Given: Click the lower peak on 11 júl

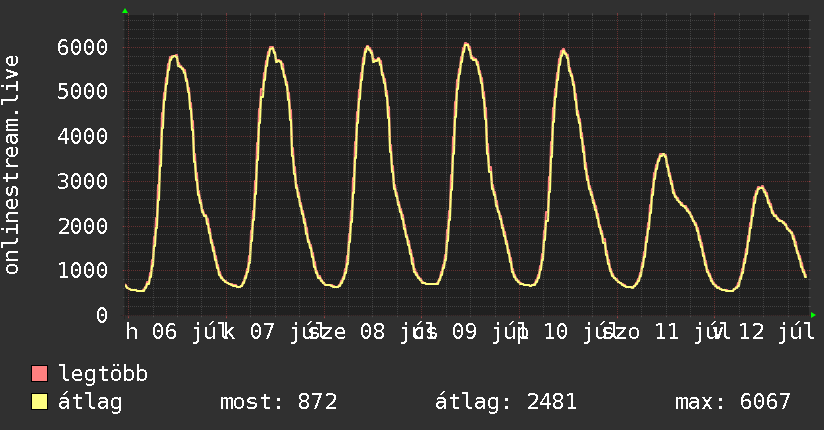Looking at the screenshot, I should (662, 154).
